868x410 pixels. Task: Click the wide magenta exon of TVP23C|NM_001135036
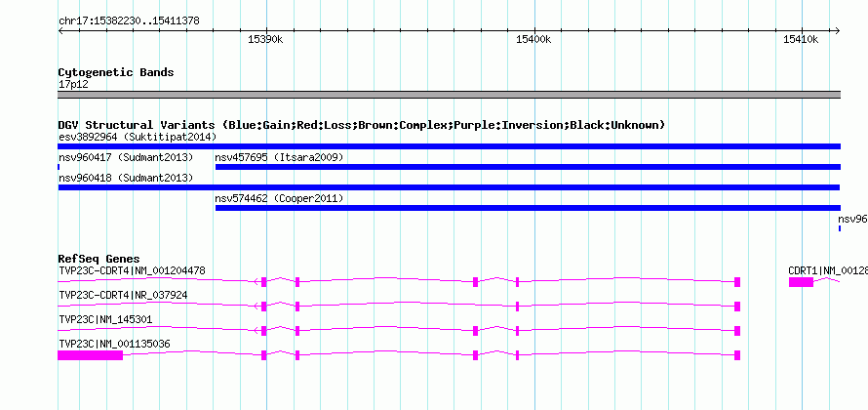tap(91, 355)
